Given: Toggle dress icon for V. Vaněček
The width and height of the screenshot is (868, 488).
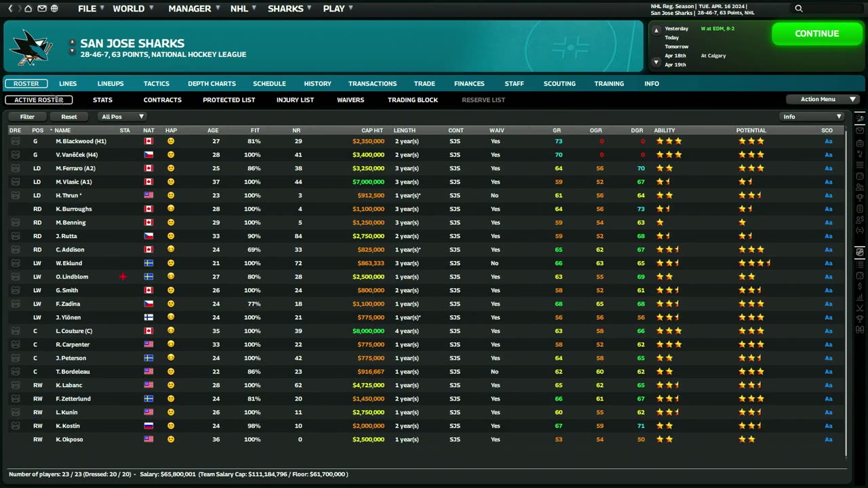Looking at the screenshot, I should (x=16, y=155).
